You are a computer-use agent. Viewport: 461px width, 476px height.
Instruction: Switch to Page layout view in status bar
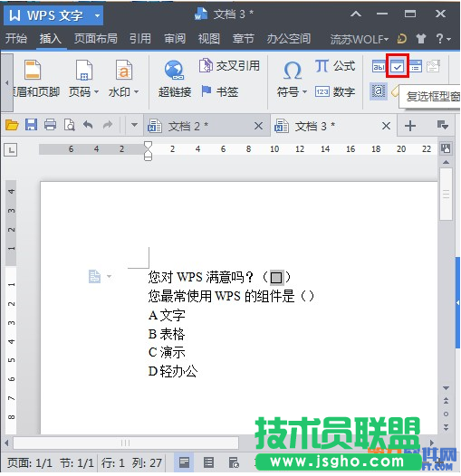[184, 463]
